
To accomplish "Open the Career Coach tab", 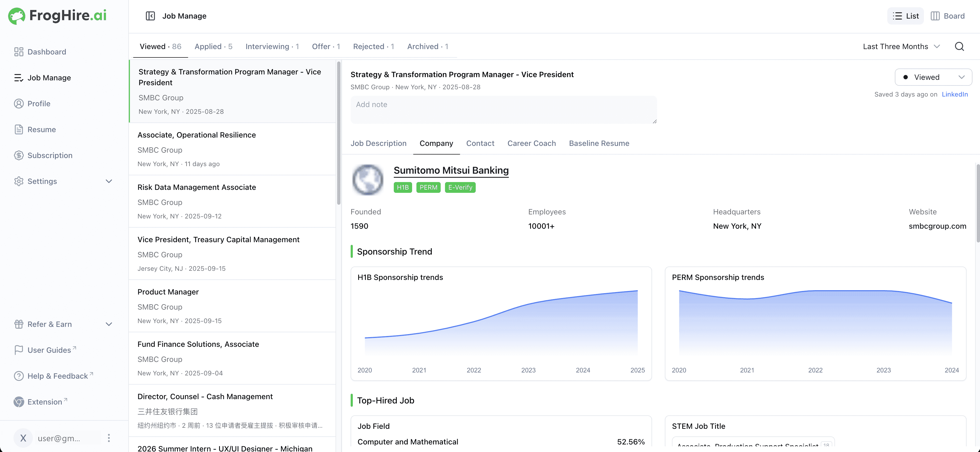I will coord(532,143).
